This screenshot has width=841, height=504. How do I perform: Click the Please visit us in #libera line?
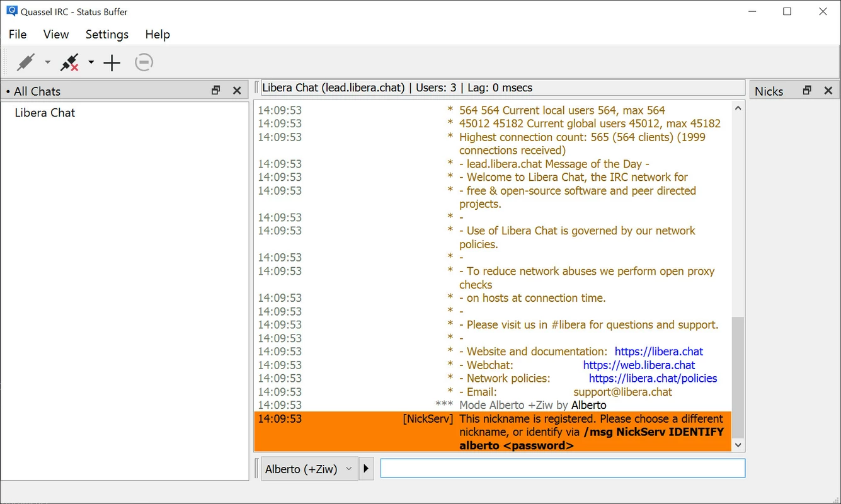[589, 325]
